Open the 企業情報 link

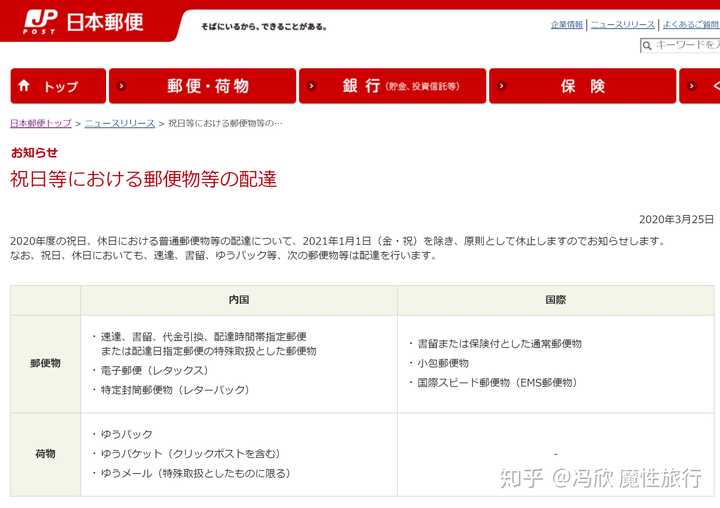click(567, 25)
